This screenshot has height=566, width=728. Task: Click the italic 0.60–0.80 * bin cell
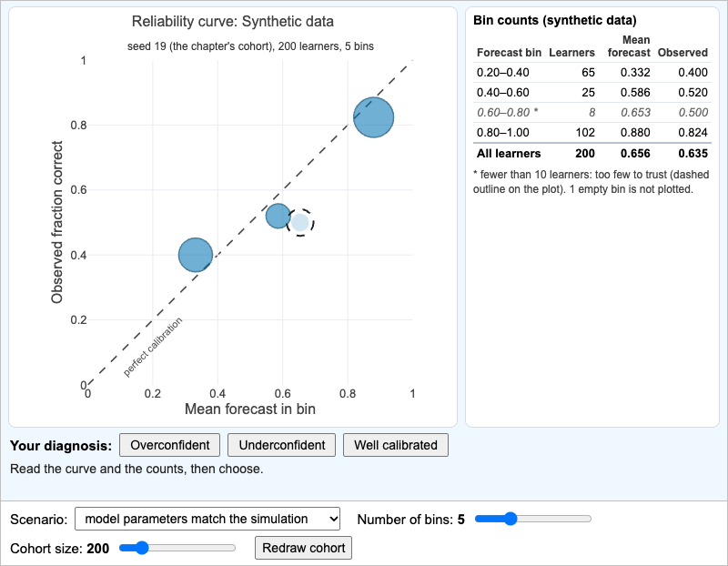click(508, 112)
